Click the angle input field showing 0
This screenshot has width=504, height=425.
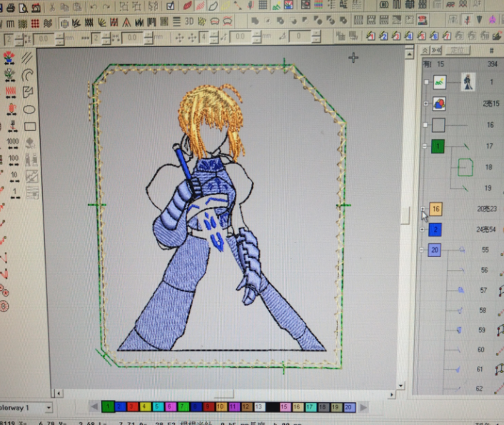point(299,36)
